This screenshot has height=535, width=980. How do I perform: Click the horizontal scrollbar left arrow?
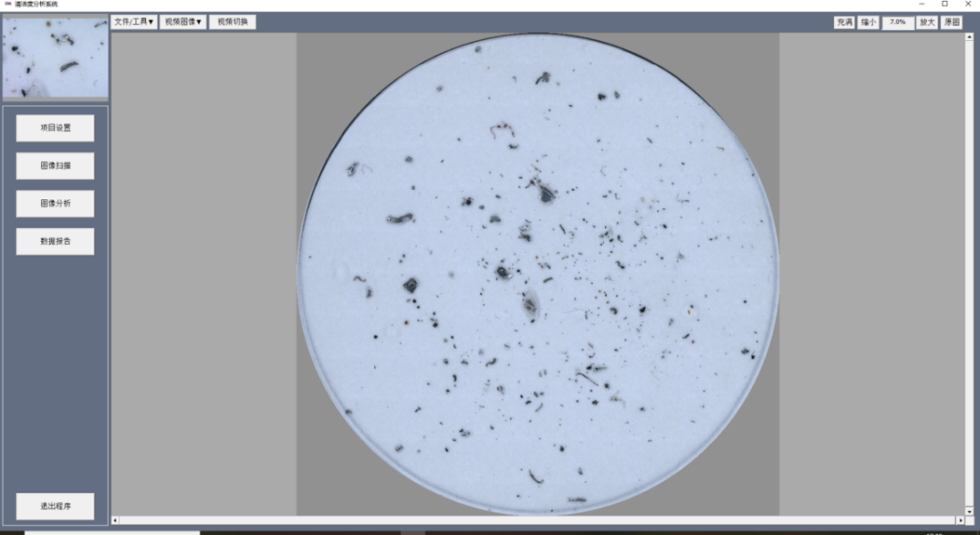[x=115, y=520]
